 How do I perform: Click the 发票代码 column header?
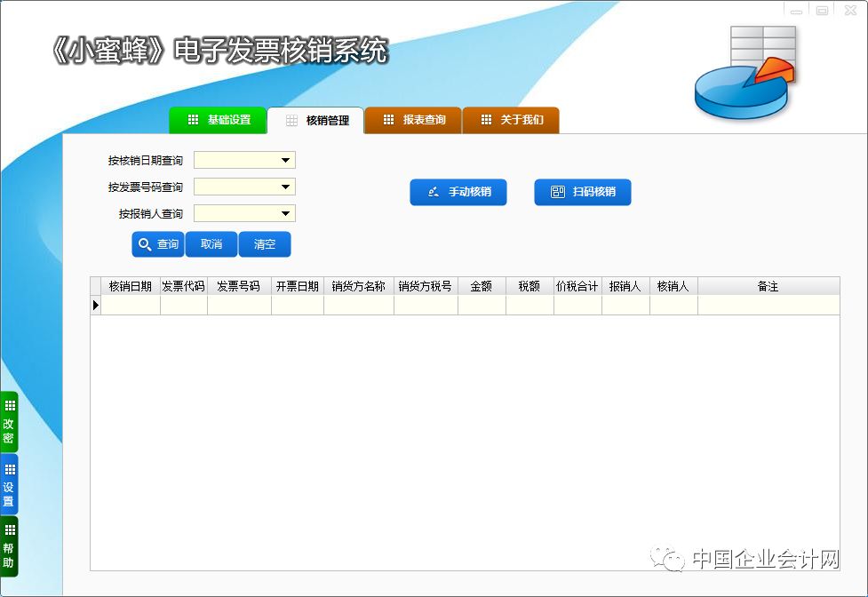point(184,286)
